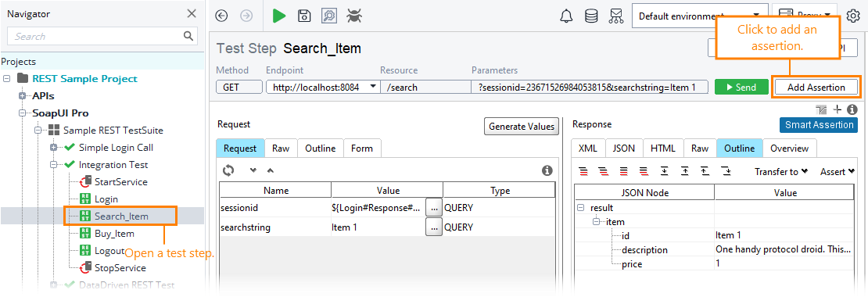Click the notifications bell icon
The width and height of the screenshot is (868, 297).
click(x=566, y=16)
